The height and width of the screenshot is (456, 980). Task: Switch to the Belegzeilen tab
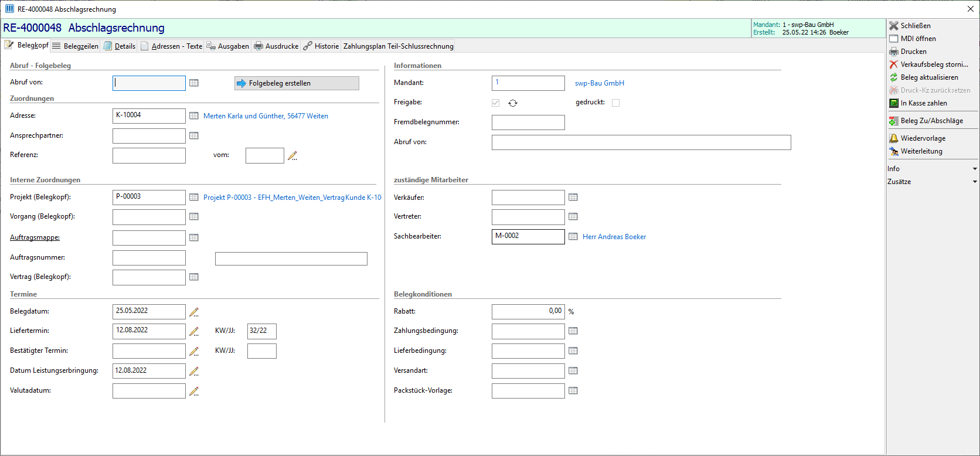pyautogui.click(x=76, y=46)
